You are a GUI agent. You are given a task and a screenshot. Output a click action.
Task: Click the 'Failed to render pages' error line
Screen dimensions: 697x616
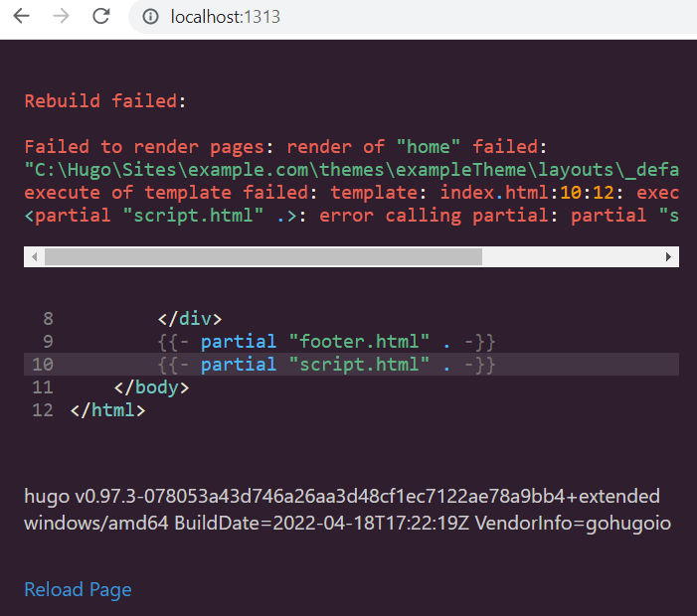click(285, 147)
